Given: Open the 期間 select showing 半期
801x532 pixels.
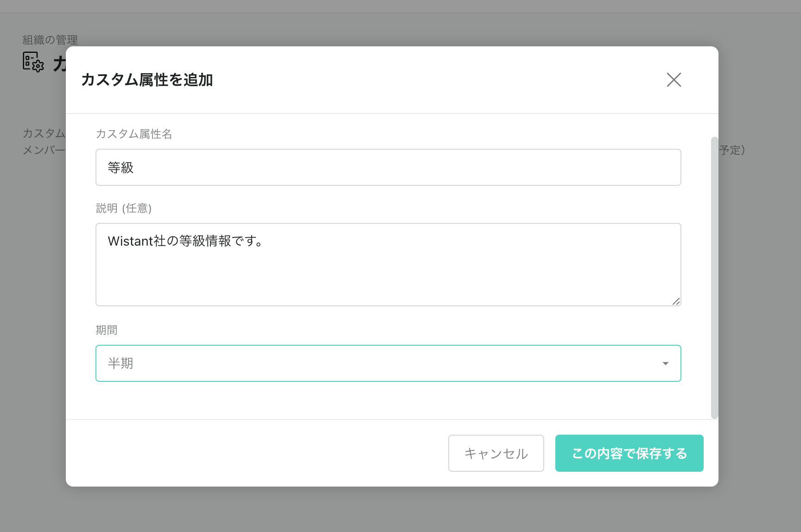Looking at the screenshot, I should [x=388, y=363].
